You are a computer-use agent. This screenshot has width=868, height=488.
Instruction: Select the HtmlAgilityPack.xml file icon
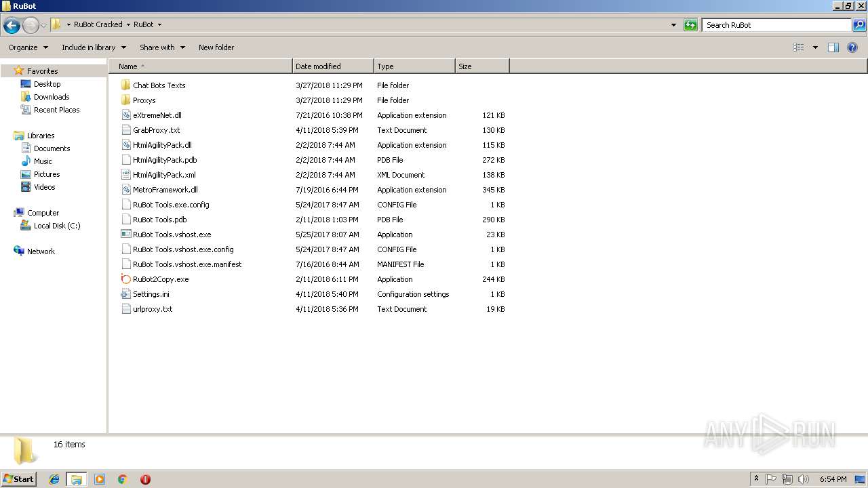coord(125,175)
